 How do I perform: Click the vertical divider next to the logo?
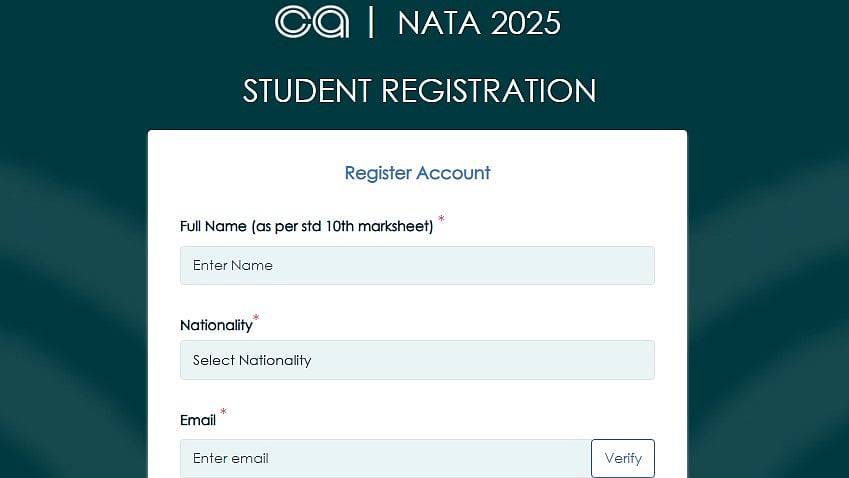tap(372, 23)
